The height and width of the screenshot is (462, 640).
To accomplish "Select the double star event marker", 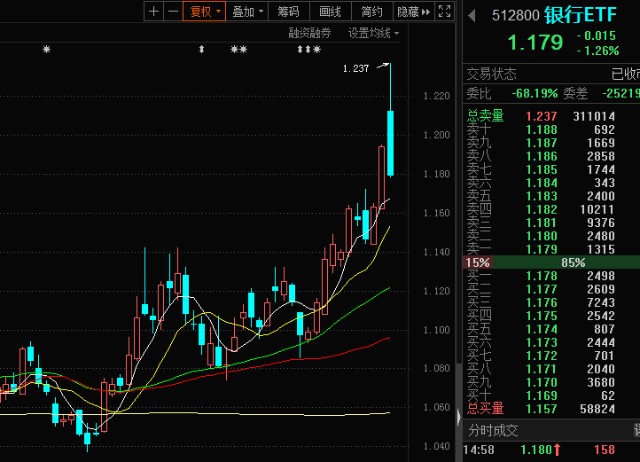I will [239, 49].
